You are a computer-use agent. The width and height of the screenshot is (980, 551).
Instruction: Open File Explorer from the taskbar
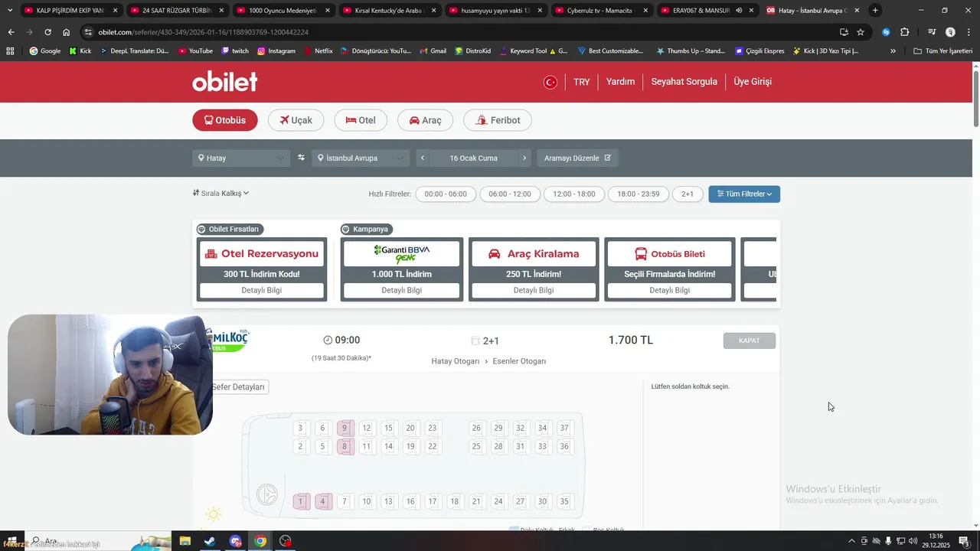[x=185, y=541]
